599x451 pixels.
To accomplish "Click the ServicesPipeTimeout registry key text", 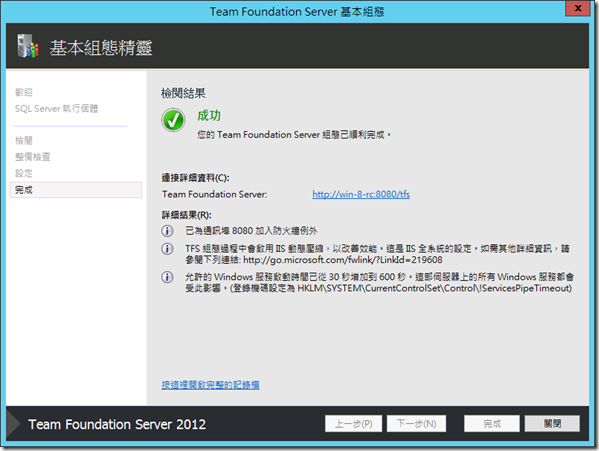I will (435, 288).
